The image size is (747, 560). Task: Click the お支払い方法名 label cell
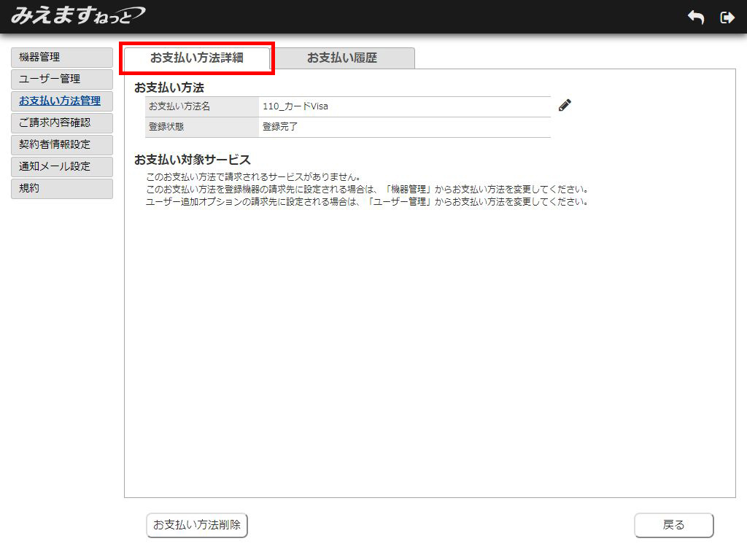point(179,106)
